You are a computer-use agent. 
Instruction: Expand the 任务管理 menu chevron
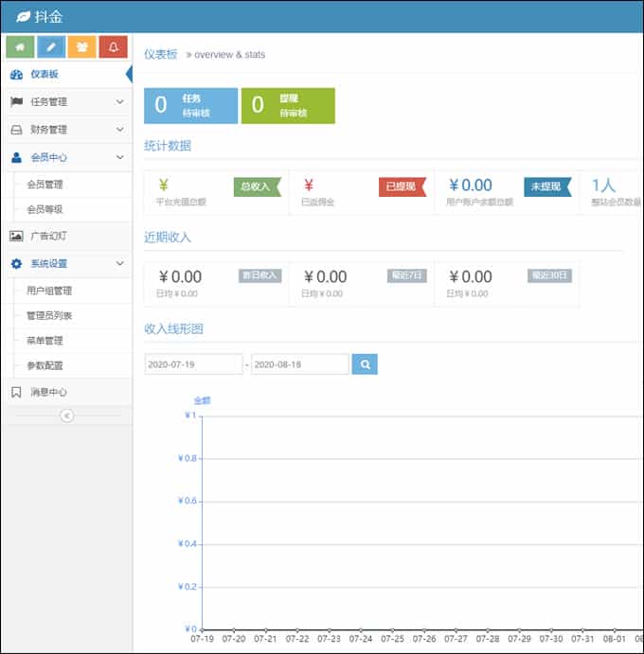(119, 102)
